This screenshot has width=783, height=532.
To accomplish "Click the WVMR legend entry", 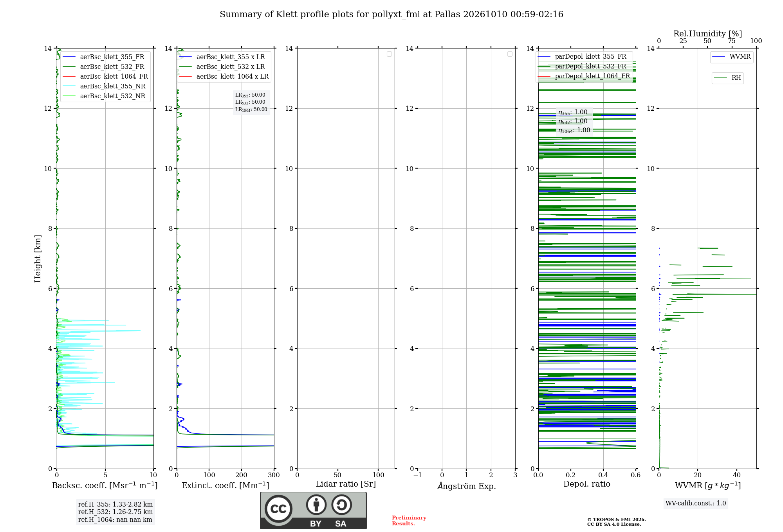I will (732, 57).
